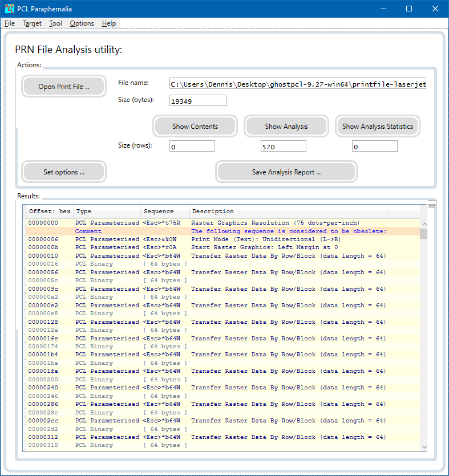Click the PCL Paraphernalia app icon in title bar

click(x=10, y=9)
